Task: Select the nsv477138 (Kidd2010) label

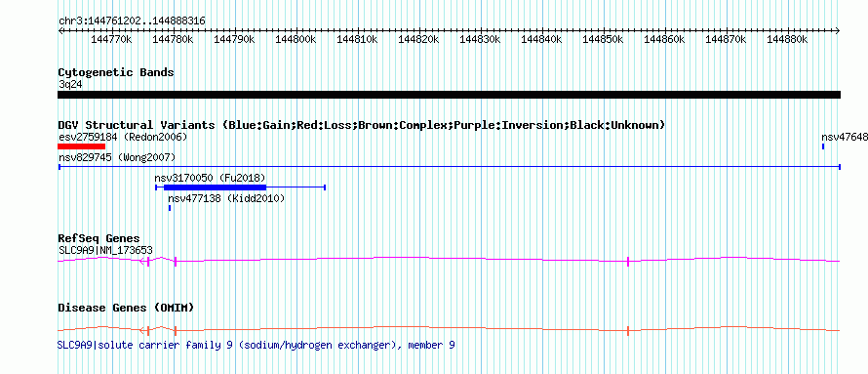Action: 226,198
